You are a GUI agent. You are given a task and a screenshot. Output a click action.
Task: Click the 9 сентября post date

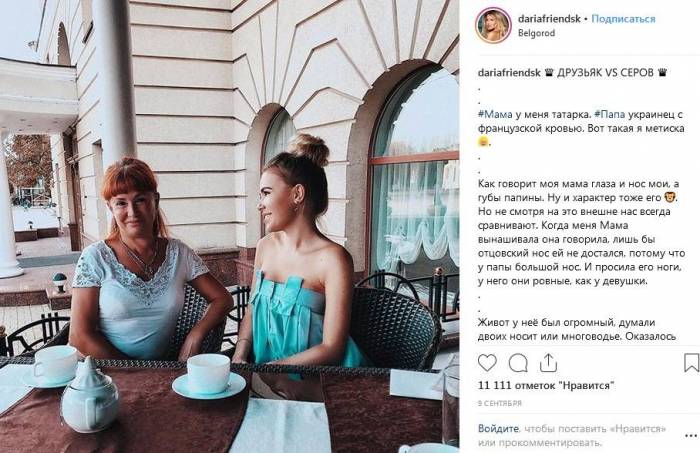click(x=500, y=403)
